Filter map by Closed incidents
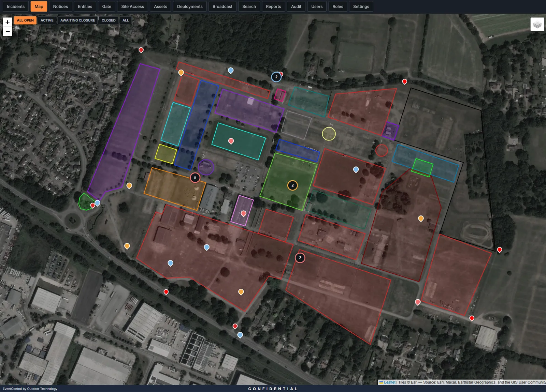546x392 pixels. click(109, 20)
